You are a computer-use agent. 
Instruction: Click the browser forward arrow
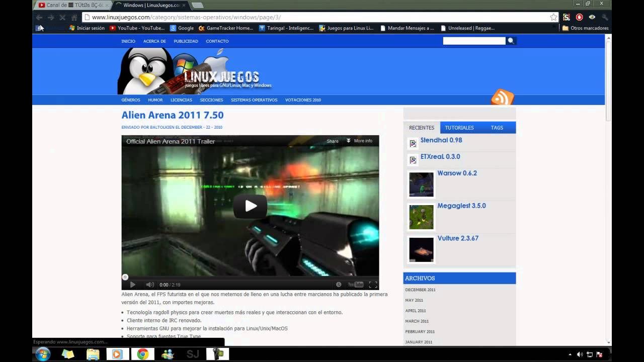[51, 17]
